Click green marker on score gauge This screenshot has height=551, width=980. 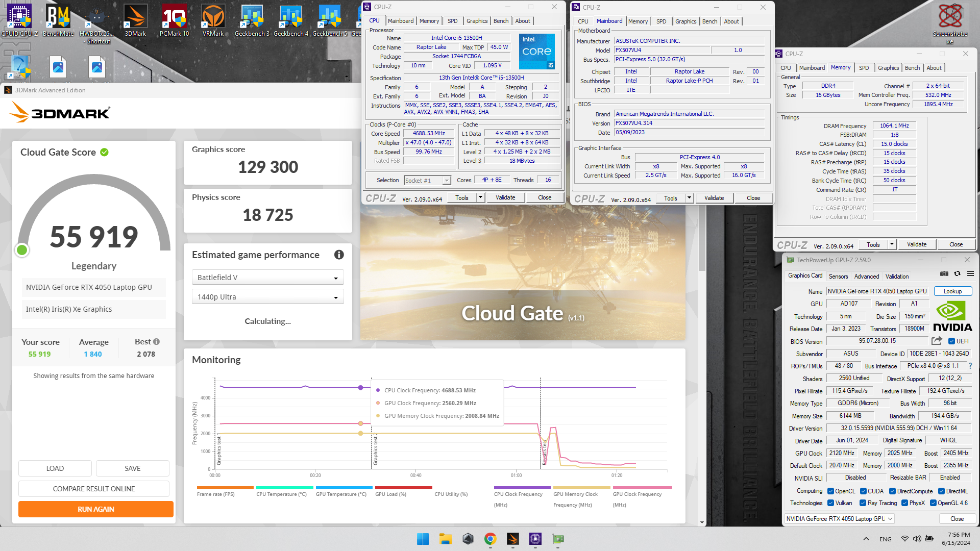click(22, 250)
